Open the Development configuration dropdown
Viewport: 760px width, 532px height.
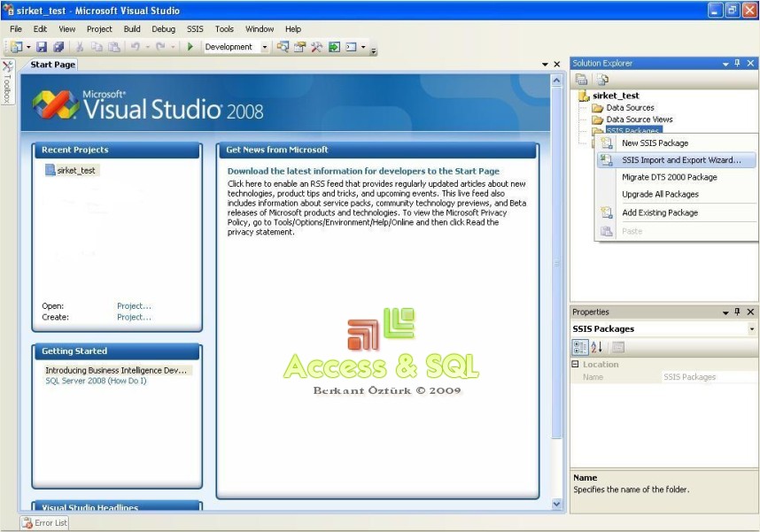[x=264, y=47]
